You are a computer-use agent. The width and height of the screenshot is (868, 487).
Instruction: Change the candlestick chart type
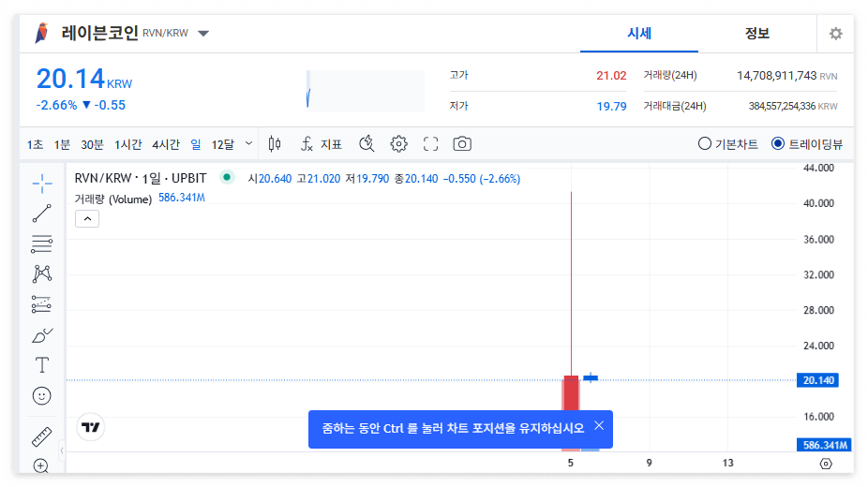275,144
